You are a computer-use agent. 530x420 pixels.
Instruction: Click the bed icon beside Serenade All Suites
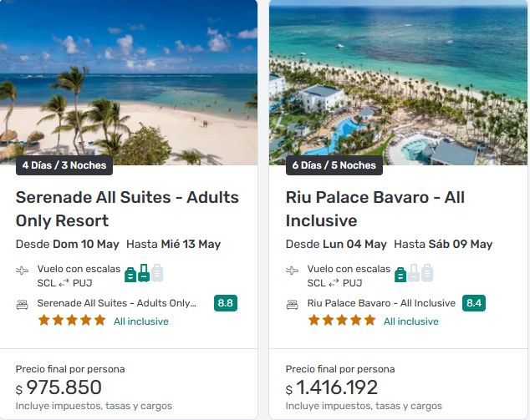[23, 304]
